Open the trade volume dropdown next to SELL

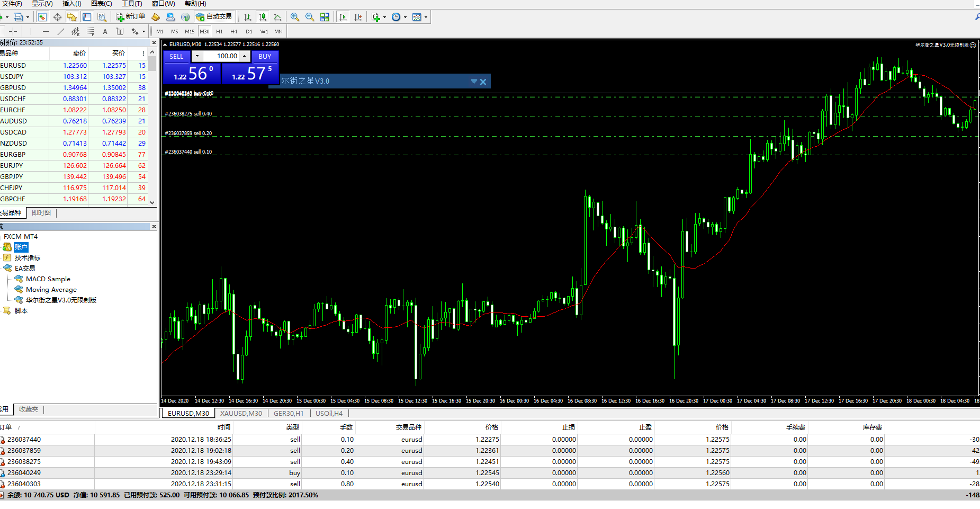197,56
